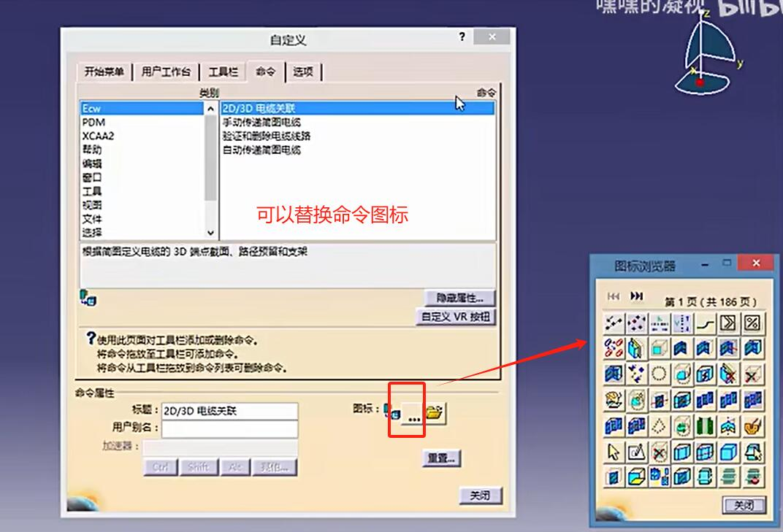Screen dimensions: 783x532
Task: Click the category list scroll down arrow
Action: point(211,233)
